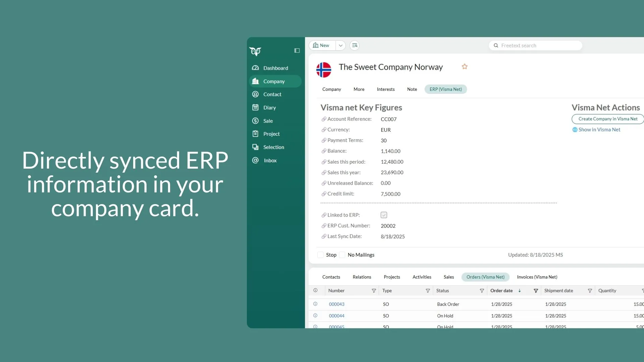The image size is (644, 362).
Task: Filter the Number column
Action: [x=374, y=291]
